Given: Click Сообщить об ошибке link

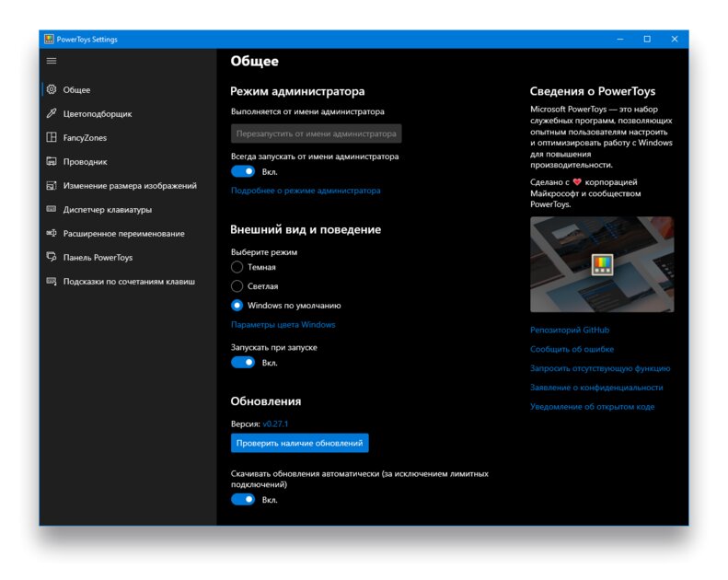Looking at the screenshot, I should [572, 349].
